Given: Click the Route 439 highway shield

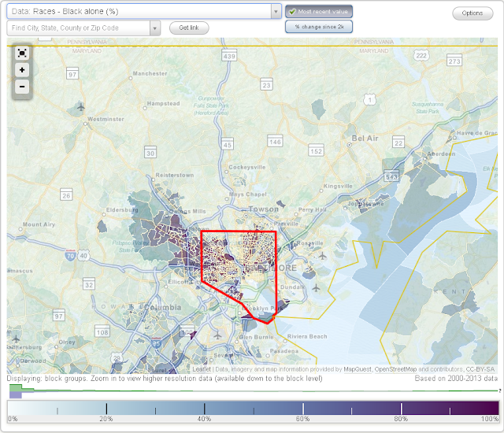Looking at the screenshot, I should pos(229,56).
